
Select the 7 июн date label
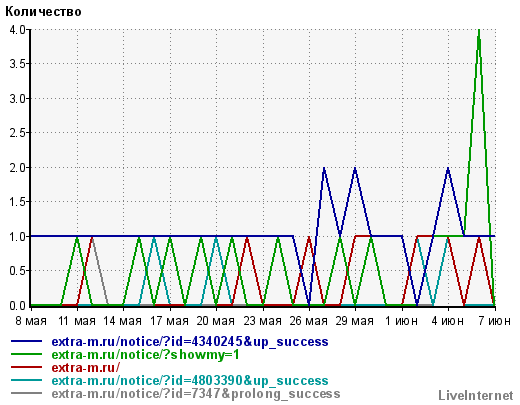495,321
